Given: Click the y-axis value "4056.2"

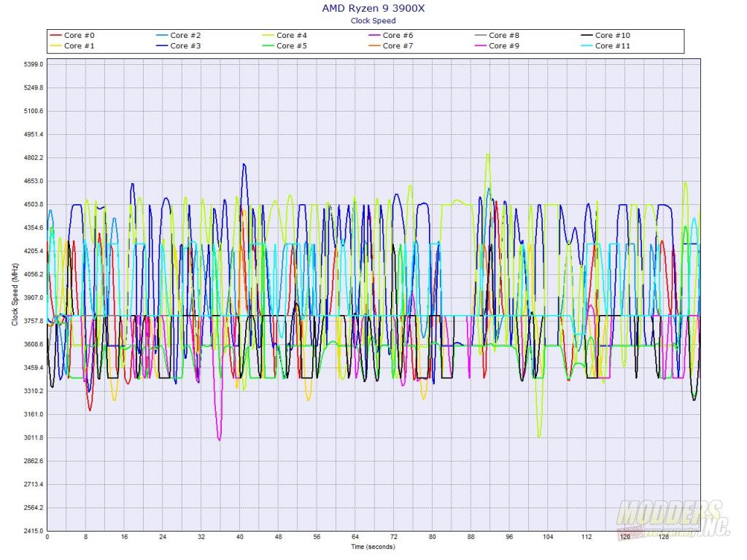Looking at the screenshot, I should pyautogui.click(x=34, y=274).
